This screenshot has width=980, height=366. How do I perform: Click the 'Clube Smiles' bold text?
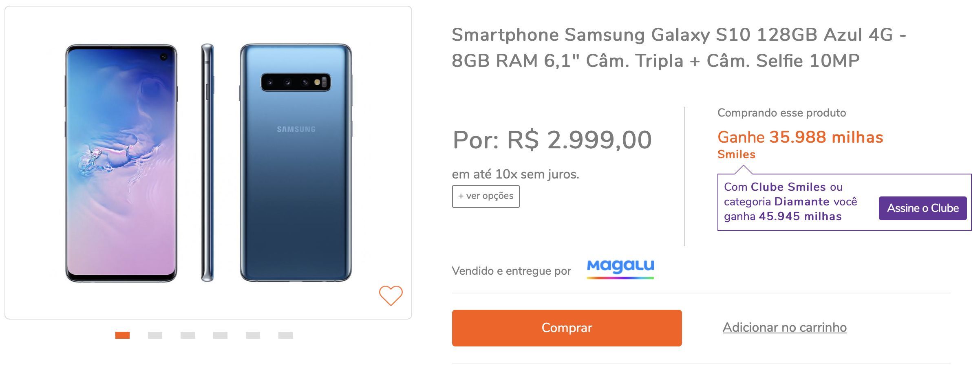pos(788,187)
